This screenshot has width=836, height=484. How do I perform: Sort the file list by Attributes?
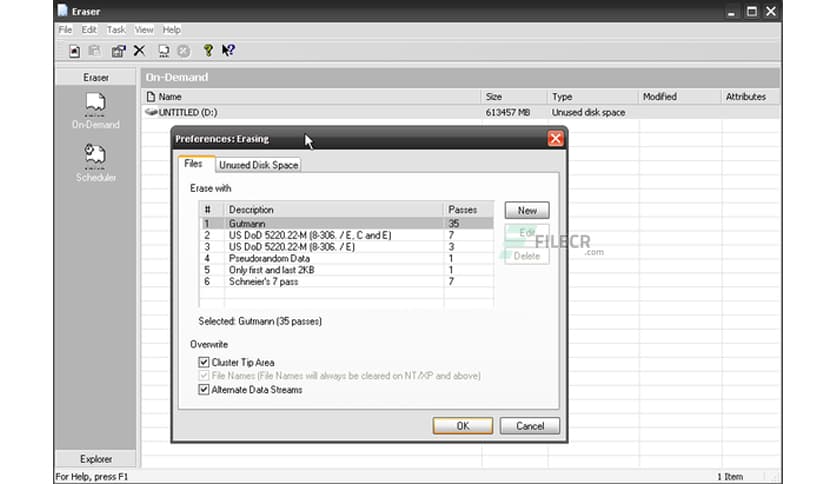click(750, 96)
